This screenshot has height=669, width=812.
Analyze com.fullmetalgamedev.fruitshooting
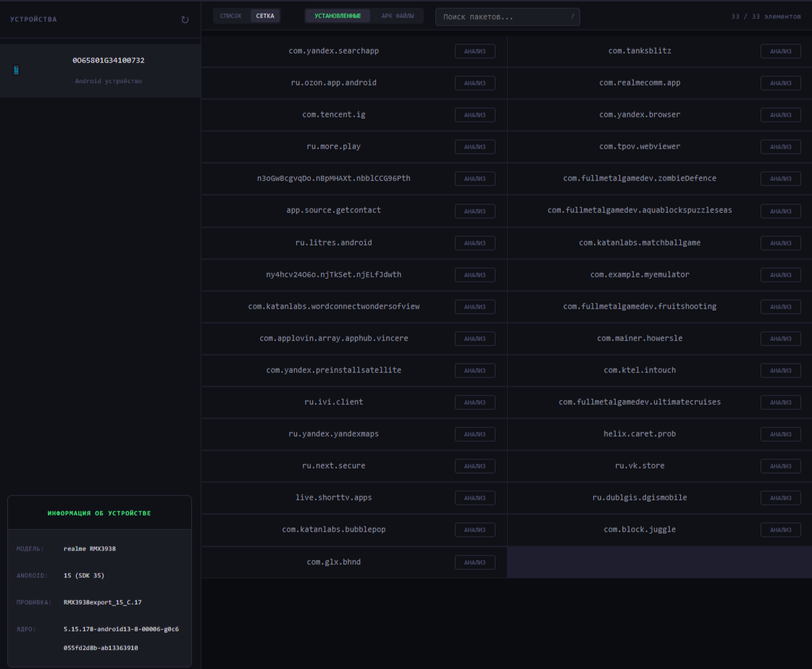(780, 306)
